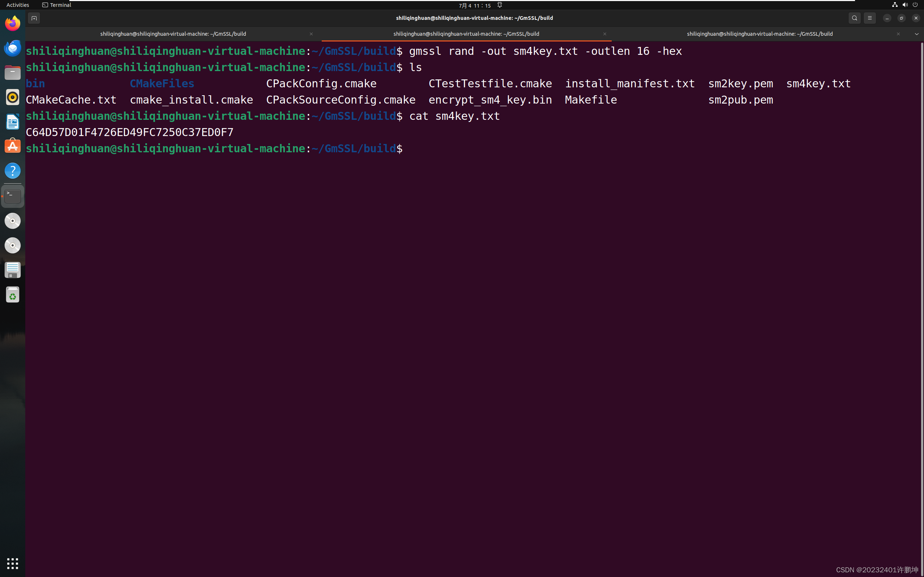Open the first disc drive icon
924x577 pixels.
[13, 221]
